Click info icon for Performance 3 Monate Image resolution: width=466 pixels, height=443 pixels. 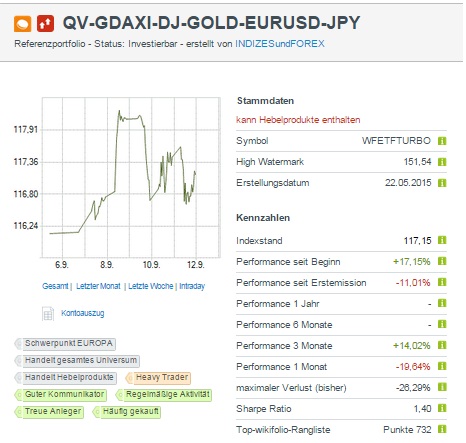click(442, 345)
